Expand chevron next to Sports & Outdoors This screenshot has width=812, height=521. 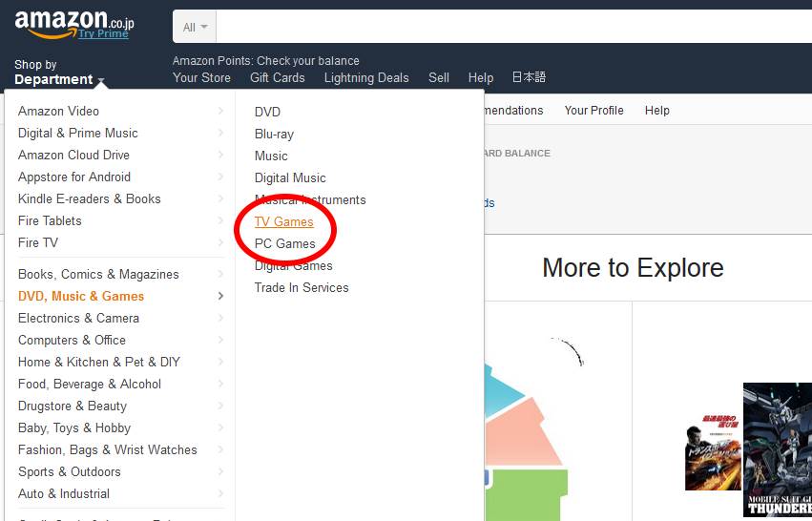(x=220, y=471)
